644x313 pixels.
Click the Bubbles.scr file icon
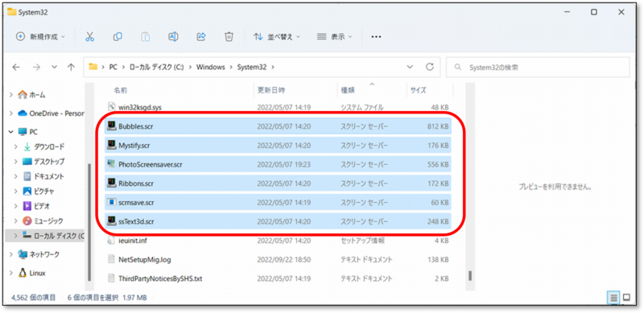click(111, 126)
